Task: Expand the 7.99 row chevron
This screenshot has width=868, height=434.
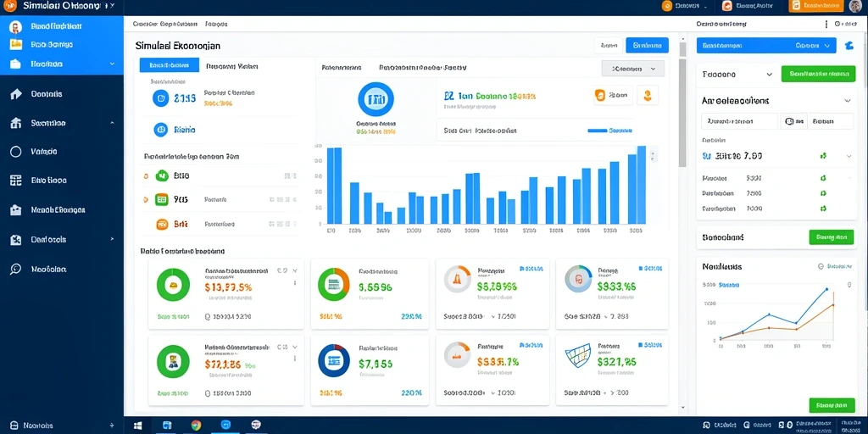Action: tap(849, 157)
